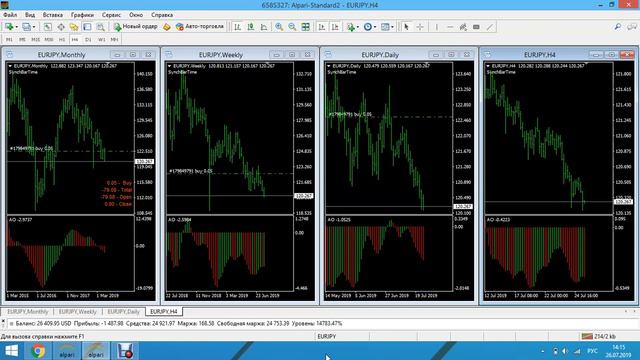This screenshot has width=640, height=360.
Task: Switch to the EURJPY,Weekly bottom tab
Action: point(78,312)
